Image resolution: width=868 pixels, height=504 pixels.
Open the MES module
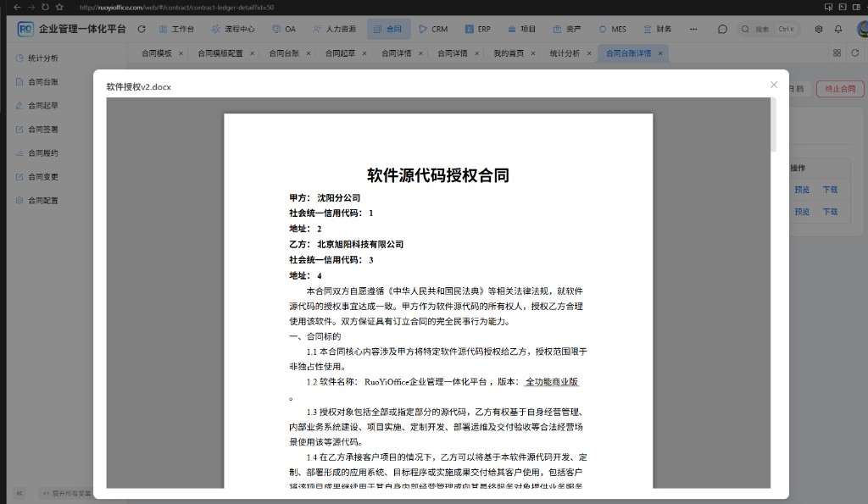click(x=612, y=29)
